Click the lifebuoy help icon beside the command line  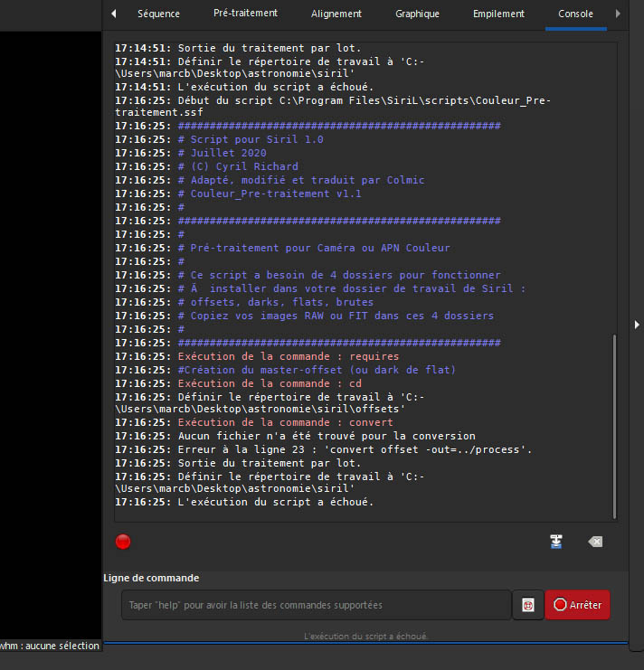coord(528,605)
